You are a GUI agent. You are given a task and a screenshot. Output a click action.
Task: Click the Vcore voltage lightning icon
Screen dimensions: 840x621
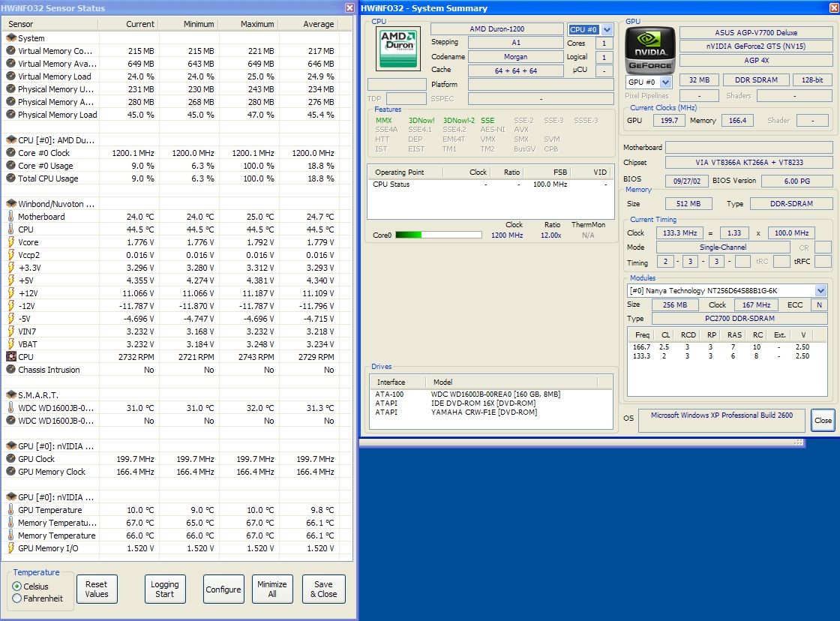click(x=10, y=242)
